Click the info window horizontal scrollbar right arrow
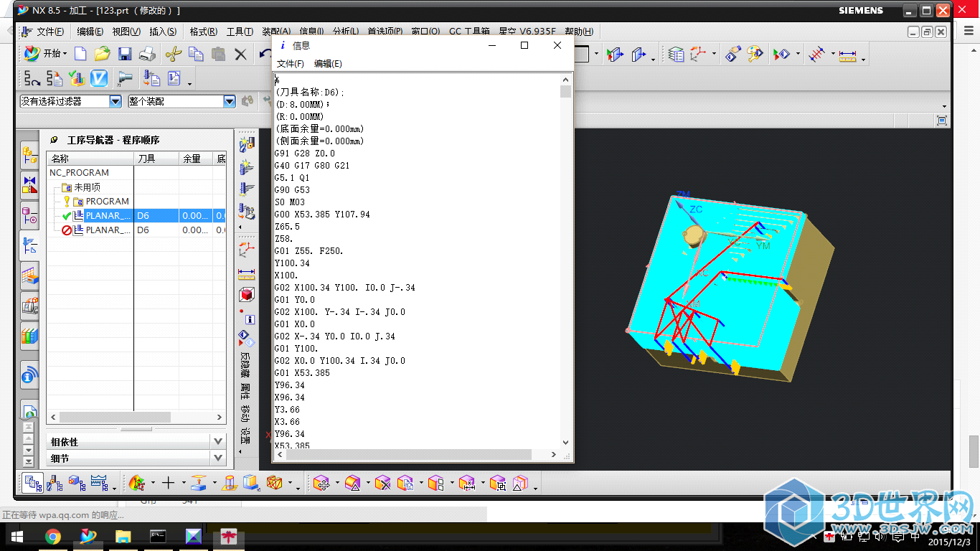 pyautogui.click(x=554, y=455)
